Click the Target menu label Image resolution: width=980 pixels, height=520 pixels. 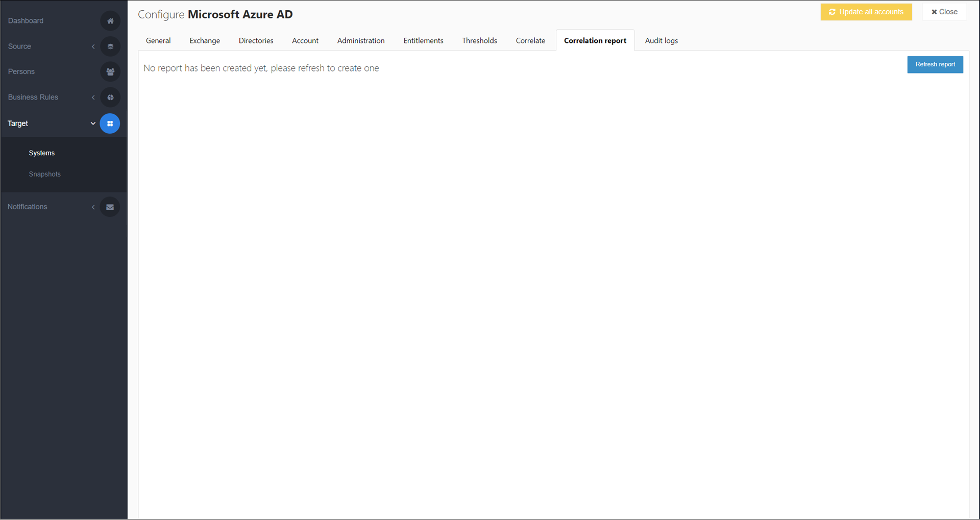coord(18,123)
